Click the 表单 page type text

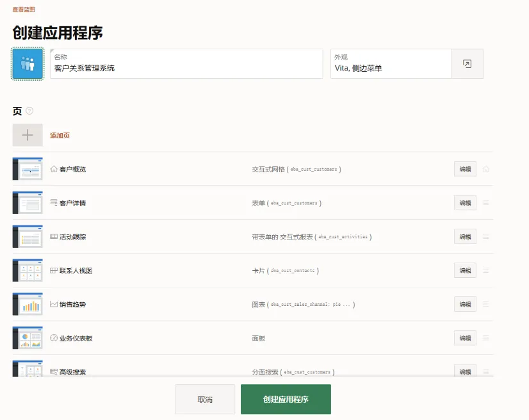pos(259,203)
